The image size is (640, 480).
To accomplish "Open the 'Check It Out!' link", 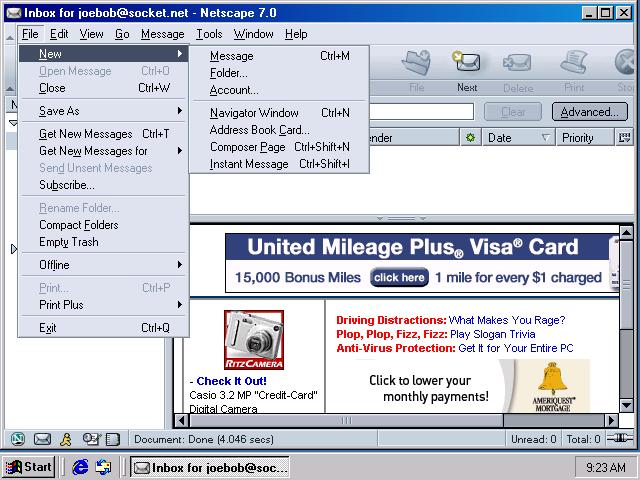I will (x=231, y=381).
